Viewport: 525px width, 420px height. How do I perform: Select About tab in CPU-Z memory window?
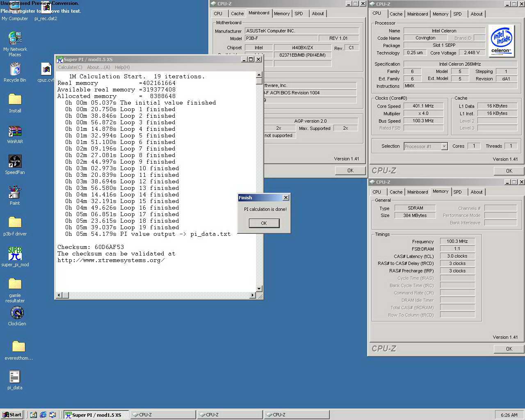tap(477, 192)
